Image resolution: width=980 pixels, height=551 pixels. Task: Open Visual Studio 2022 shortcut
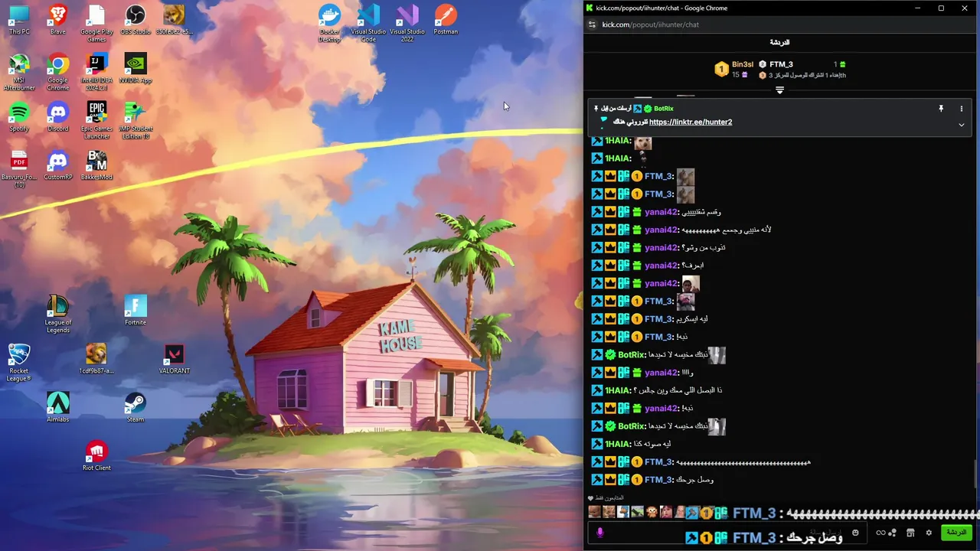(x=407, y=24)
